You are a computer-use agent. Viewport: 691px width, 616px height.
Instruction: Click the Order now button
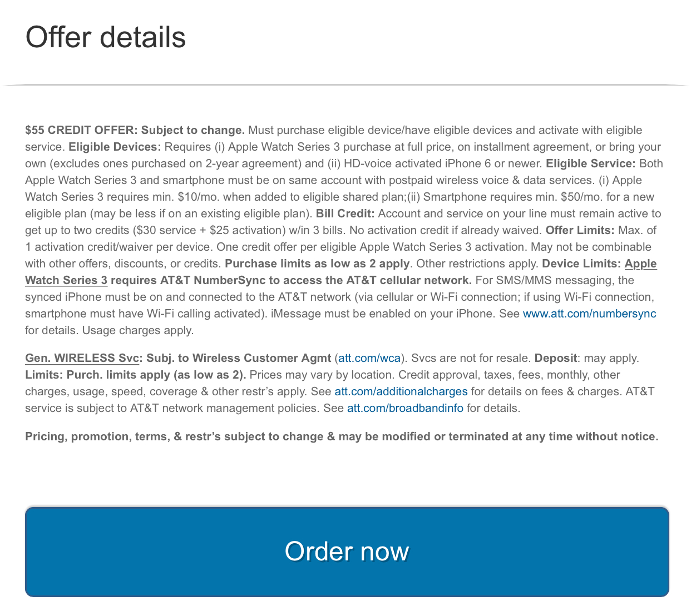pyautogui.click(x=347, y=552)
